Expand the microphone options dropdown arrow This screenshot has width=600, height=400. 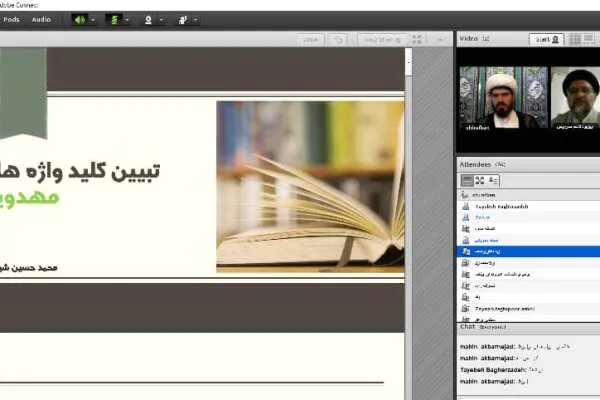click(127, 20)
